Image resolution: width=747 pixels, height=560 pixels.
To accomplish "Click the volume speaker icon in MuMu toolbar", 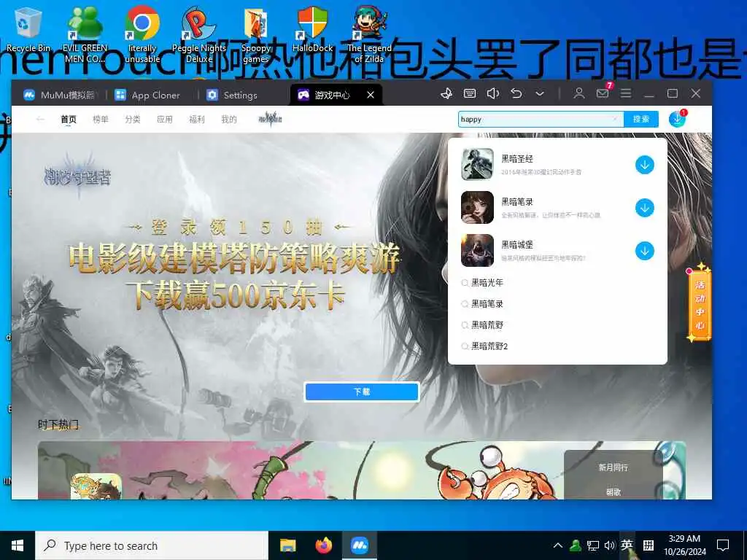I will click(x=492, y=93).
